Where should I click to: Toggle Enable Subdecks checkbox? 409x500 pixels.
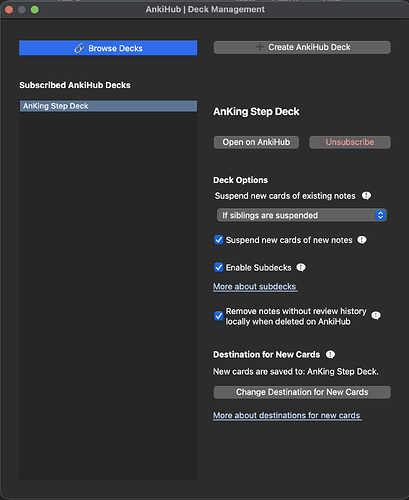coord(219,267)
